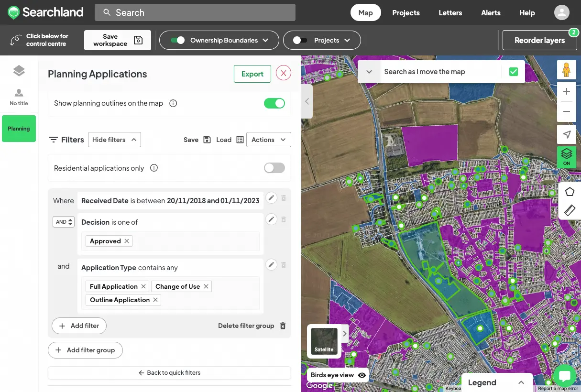
Task: Collapse the Legend panel
Action: (521, 382)
